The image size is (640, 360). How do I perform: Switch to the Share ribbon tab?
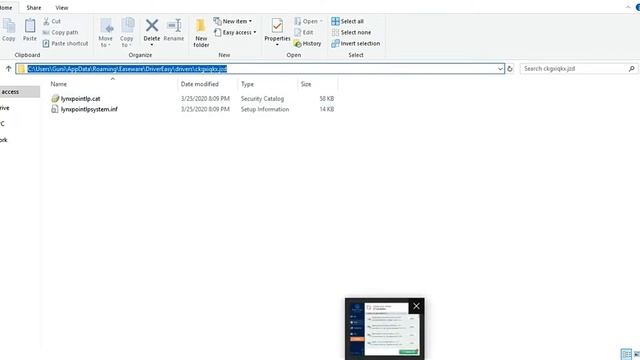[34, 8]
